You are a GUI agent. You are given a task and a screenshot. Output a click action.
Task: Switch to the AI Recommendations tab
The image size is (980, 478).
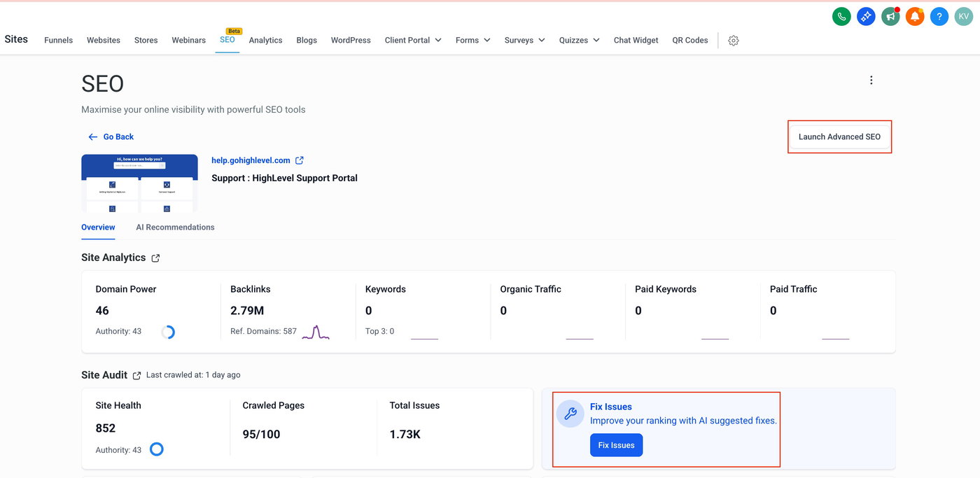click(175, 227)
